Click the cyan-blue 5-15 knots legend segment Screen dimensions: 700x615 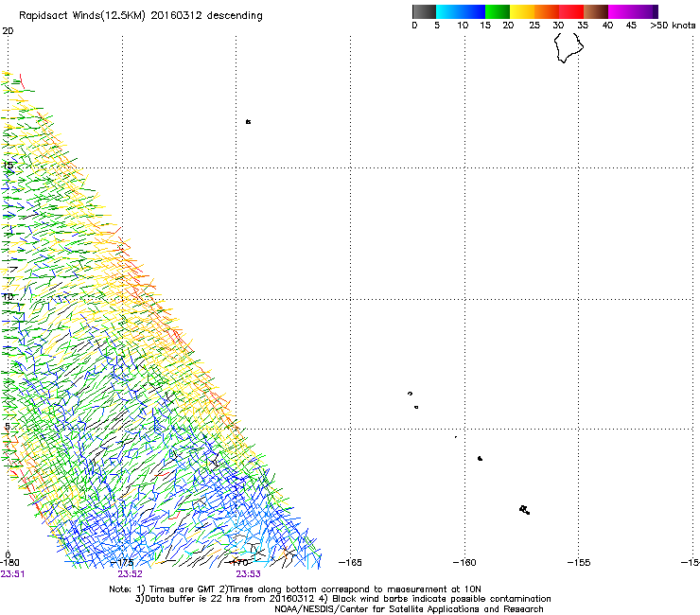click(x=461, y=11)
